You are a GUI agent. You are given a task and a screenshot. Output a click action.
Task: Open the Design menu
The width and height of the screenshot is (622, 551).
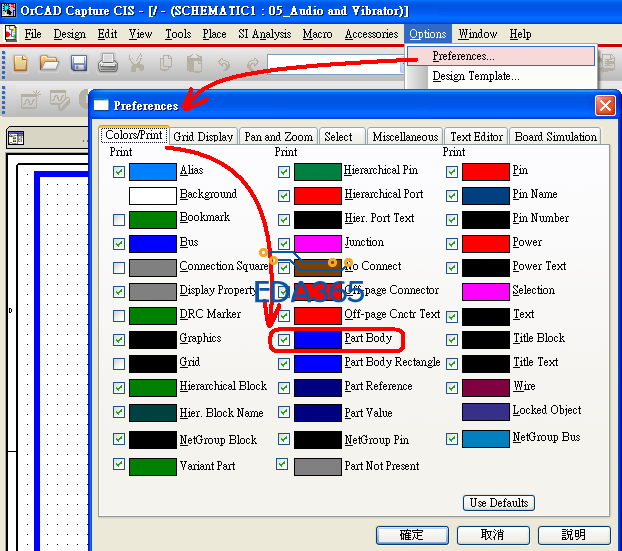(x=70, y=34)
